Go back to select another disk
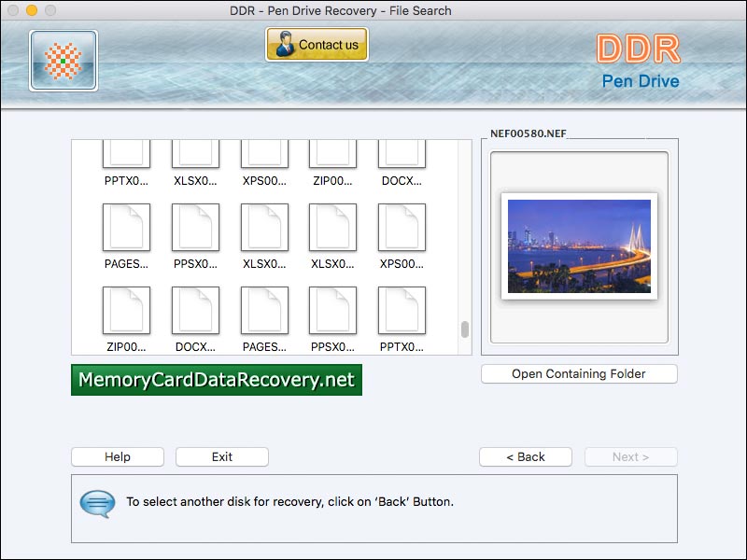747x560 pixels. click(x=525, y=456)
